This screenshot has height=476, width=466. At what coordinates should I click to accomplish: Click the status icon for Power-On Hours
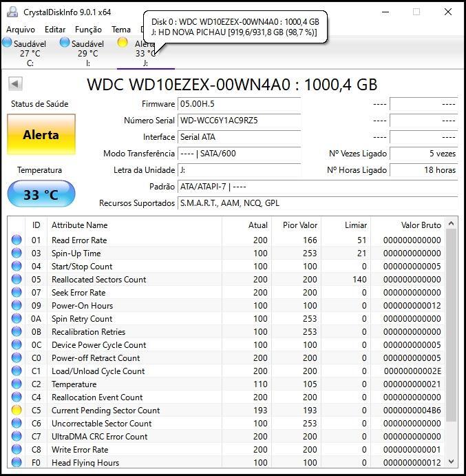(x=17, y=305)
